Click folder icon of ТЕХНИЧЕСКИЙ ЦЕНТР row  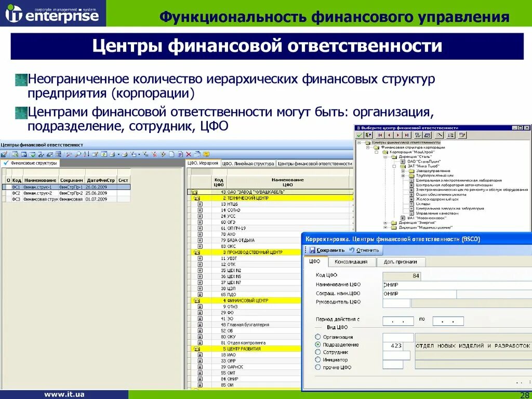point(196,198)
